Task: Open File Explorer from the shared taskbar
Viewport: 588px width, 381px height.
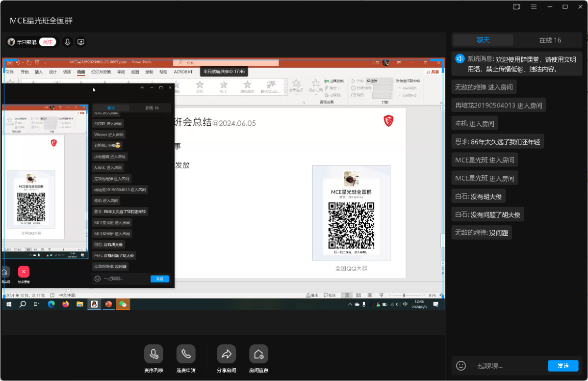Action: coord(80,304)
